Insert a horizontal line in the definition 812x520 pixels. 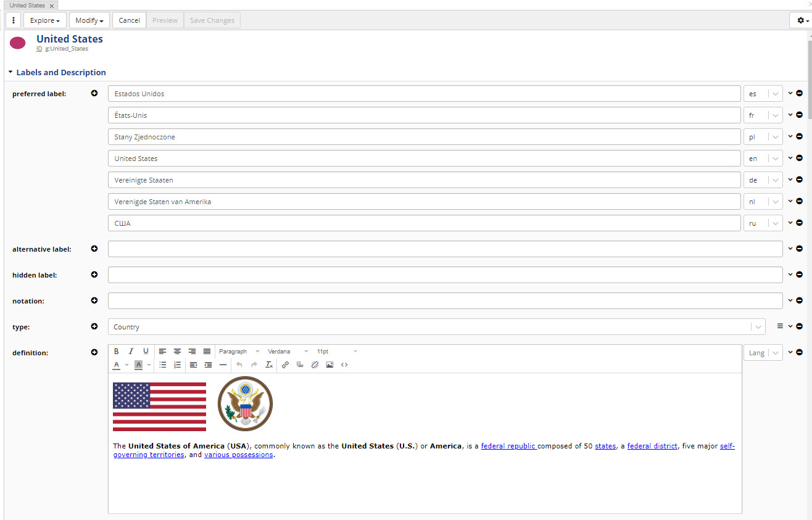pyautogui.click(x=223, y=365)
